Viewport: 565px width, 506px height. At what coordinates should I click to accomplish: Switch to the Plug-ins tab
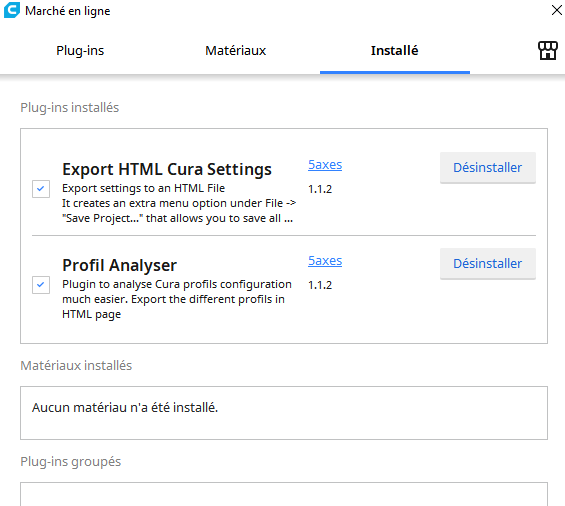[x=80, y=50]
